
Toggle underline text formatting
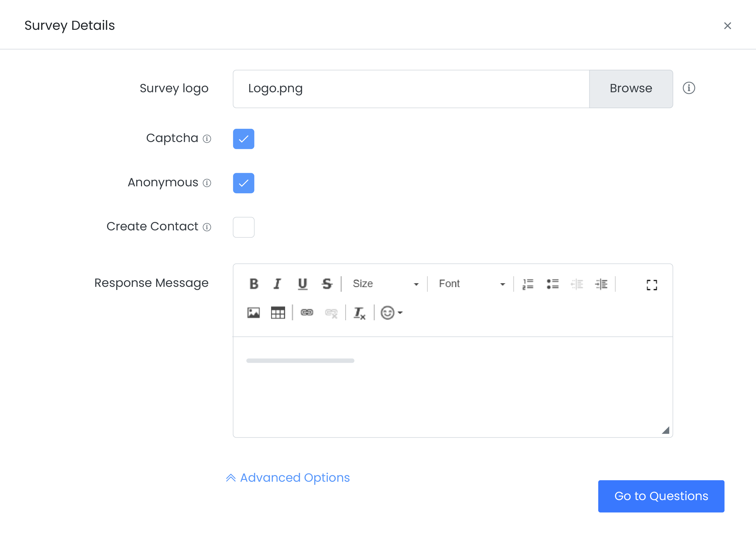(302, 284)
